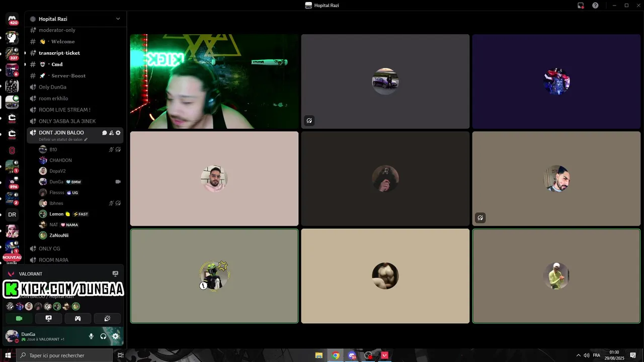The image size is (644, 362).
Task: Focus tile with muscular torso avatar
Action: pos(385,276)
